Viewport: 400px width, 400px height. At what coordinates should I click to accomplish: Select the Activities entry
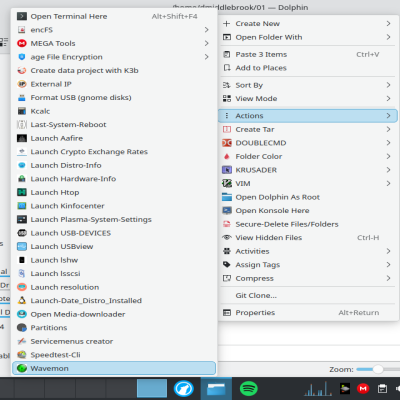[x=308, y=251]
